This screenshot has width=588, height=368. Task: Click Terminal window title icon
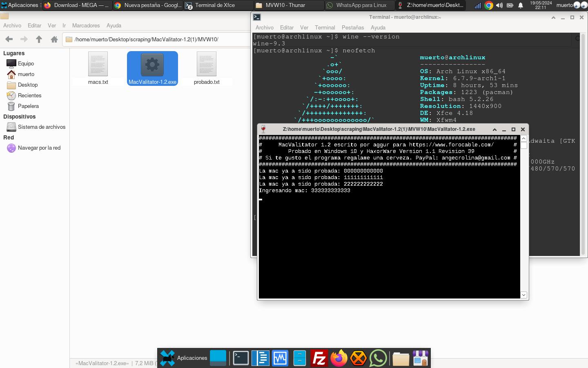257,17
